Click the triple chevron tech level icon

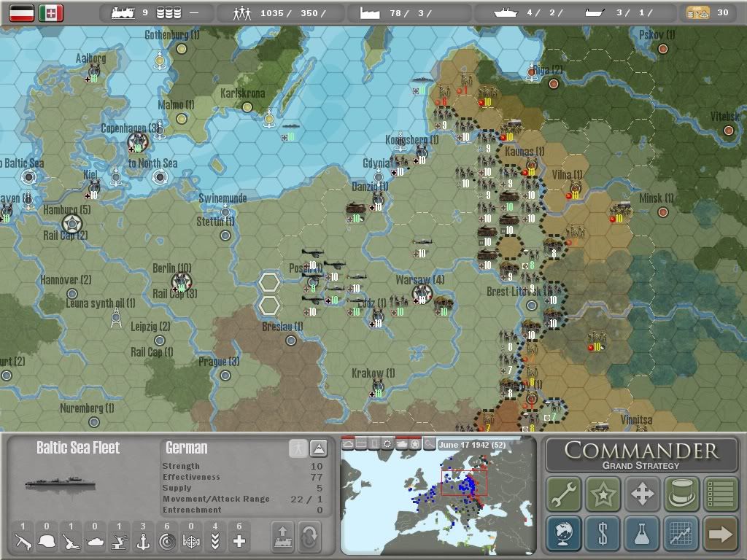tap(215, 542)
